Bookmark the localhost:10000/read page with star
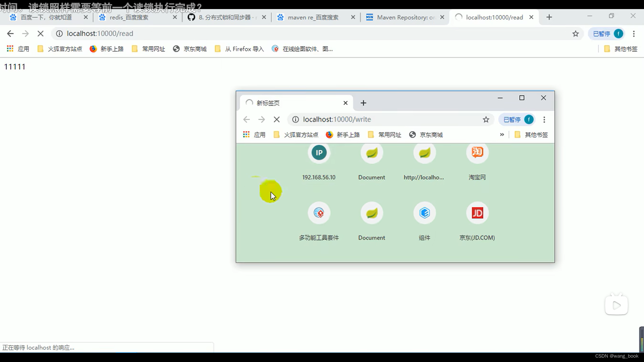Screen dimensions: 644x362 pyautogui.click(x=576, y=34)
